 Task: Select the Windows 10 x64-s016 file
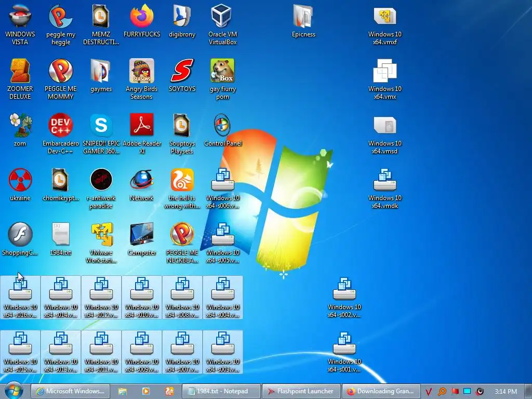20,298
